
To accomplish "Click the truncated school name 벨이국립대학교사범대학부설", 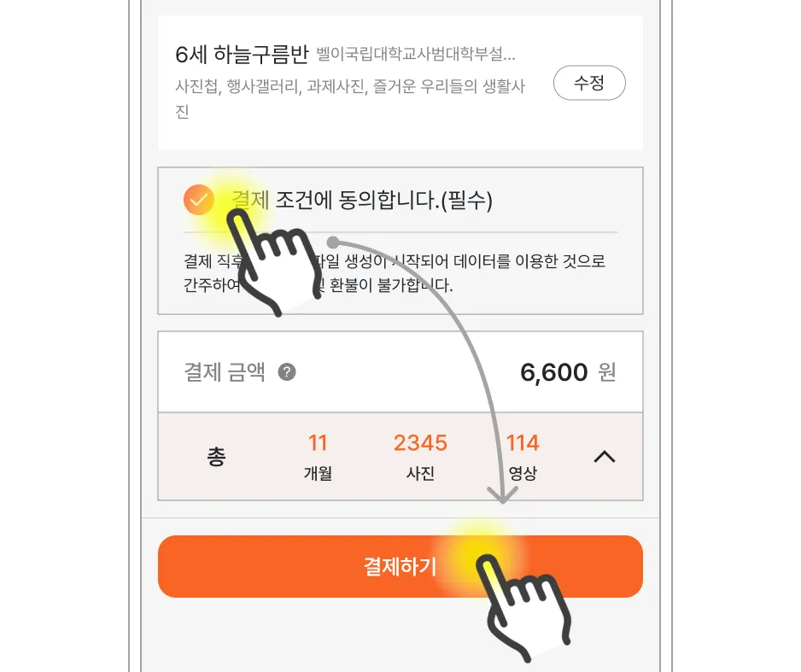I will click(416, 54).
